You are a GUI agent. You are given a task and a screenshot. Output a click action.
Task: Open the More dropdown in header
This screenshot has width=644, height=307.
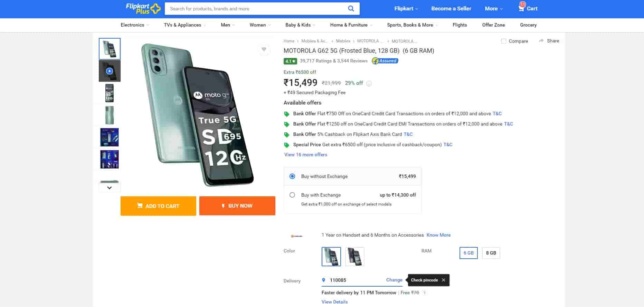pyautogui.click(x=493, y=9)
